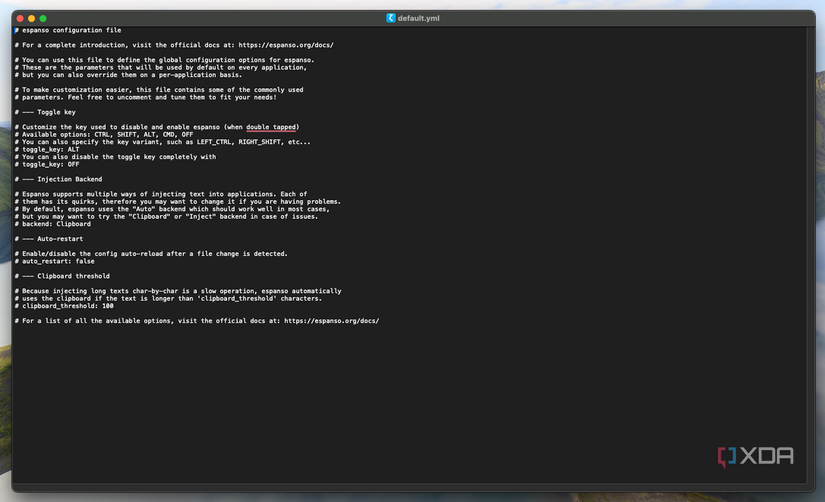Click the line 'You can also disable the toggle key'
Viewport: 825px width, 502px height.
115,157
